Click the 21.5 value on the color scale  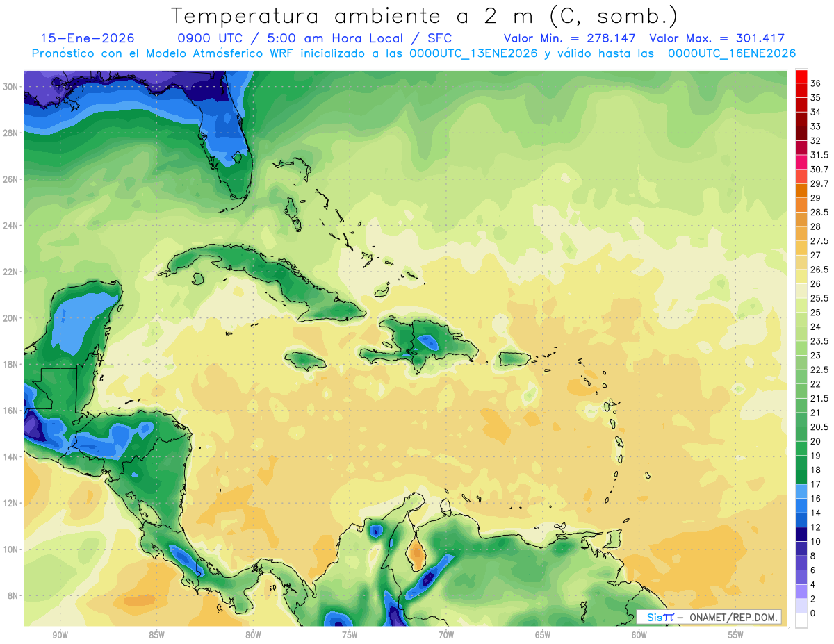coord(819,398)
